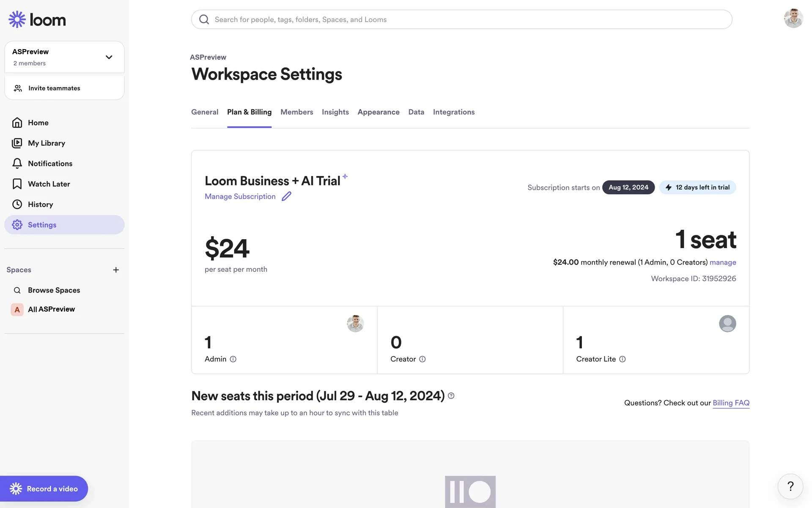Click the help icon beside New seats heading
The width and height of the screenshot is (812, 508).
(x=451, y=396)
